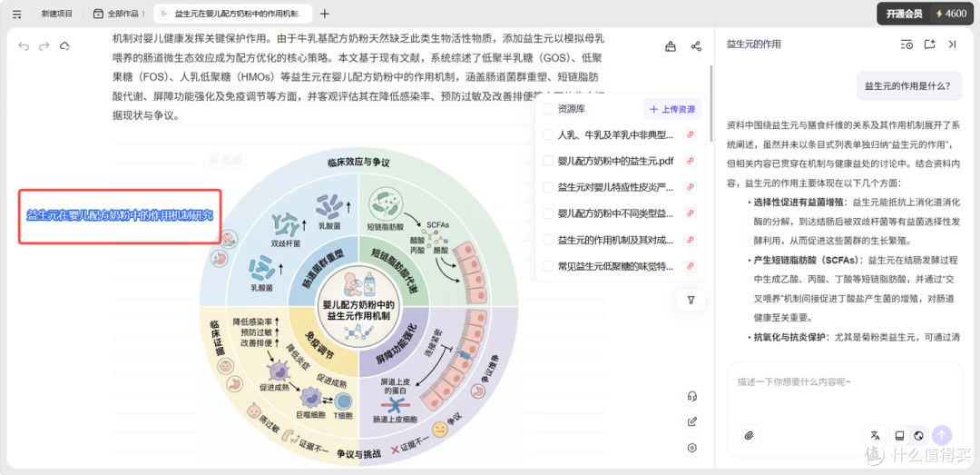This screenshot has width=980, height=475.
Task: Open the hexagon settings floating button
Action: (691, 448)
